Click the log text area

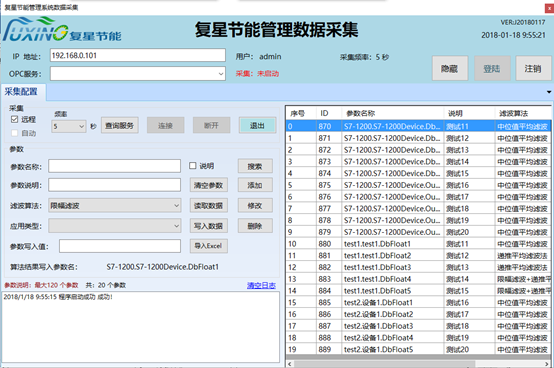pos(141,327)
